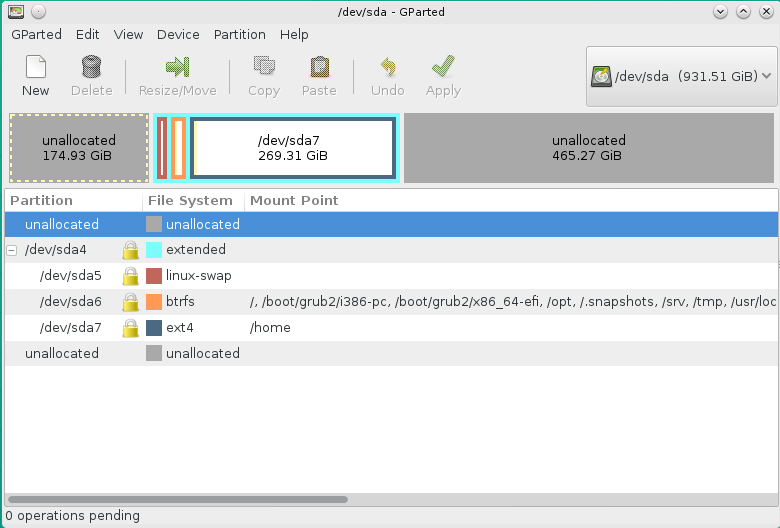This screenshot has height=528, width=780.
Task: Click the red linux-swap color swatch
Action: (154, 276)
